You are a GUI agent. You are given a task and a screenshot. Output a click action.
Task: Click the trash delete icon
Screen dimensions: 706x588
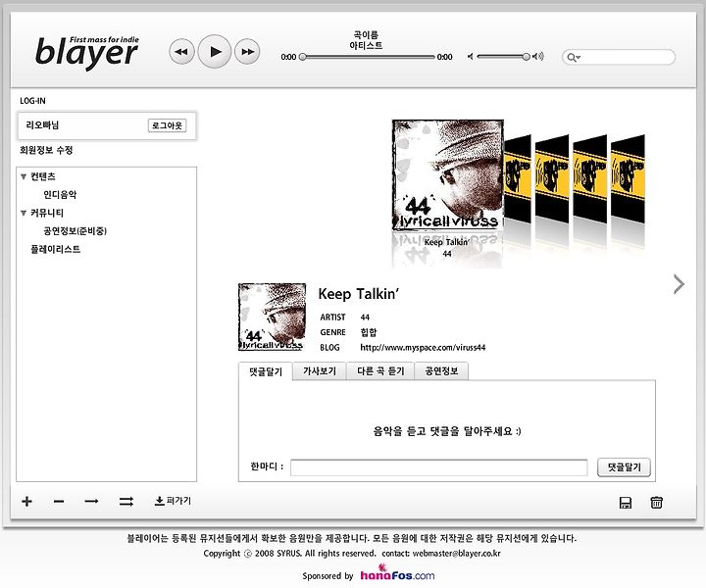tap(656, 502)
